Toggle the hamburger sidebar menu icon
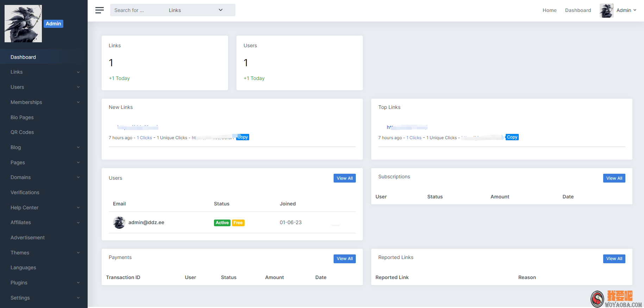The height and width of the screenshot is (308, 644). coord(100,10)
